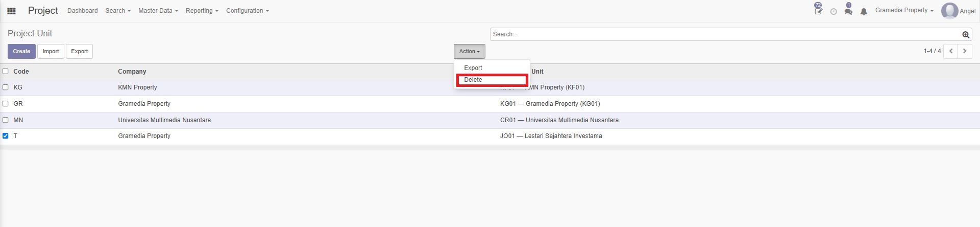Image resolution: width=980 pixels, height=227 pixels.
Task: Open the notes icon with 72 badge
Action: coord(818,11)
